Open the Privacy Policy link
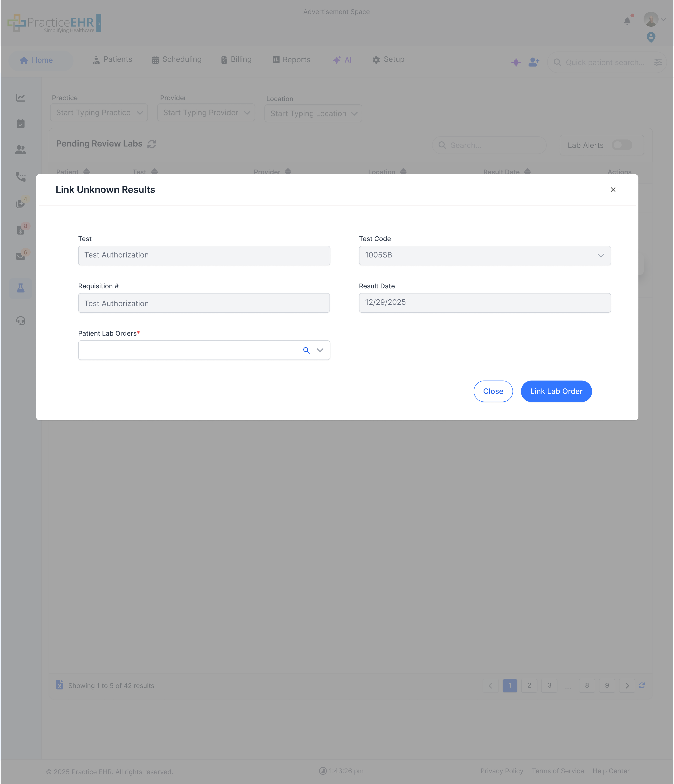674x784 pixels. pos(502,771)
